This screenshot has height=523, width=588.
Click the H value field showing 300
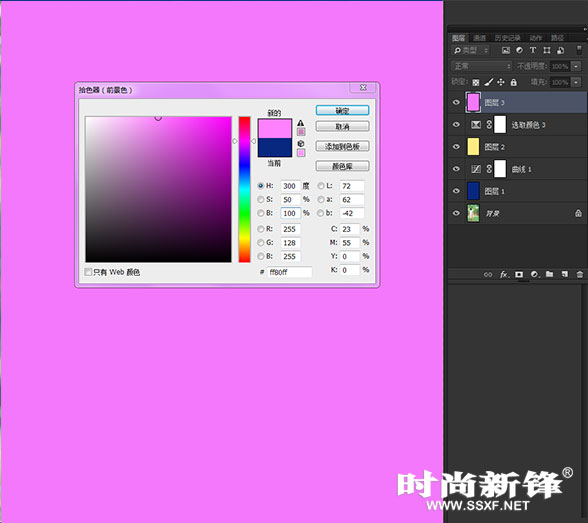pyautogui.click(x=290, y=186)
